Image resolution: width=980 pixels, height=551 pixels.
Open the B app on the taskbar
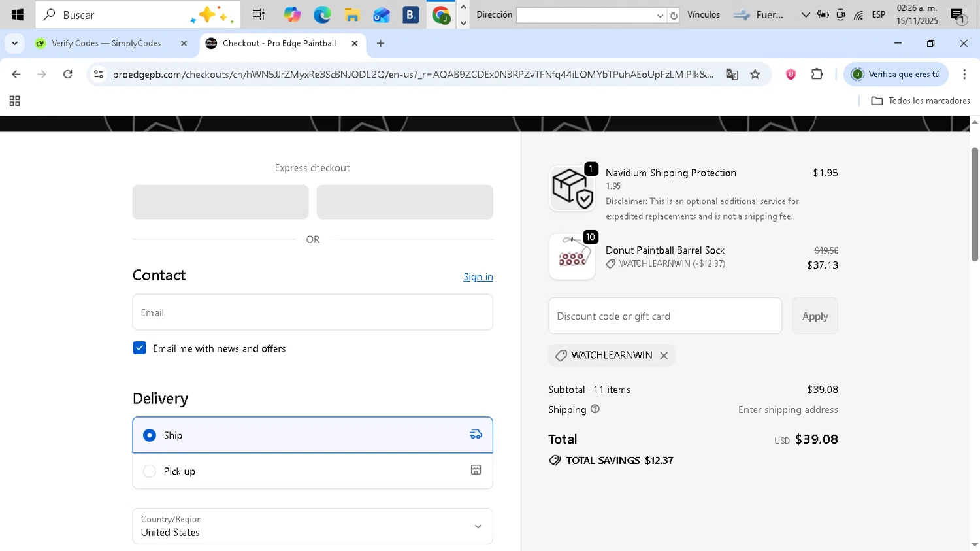click(411, 14)
